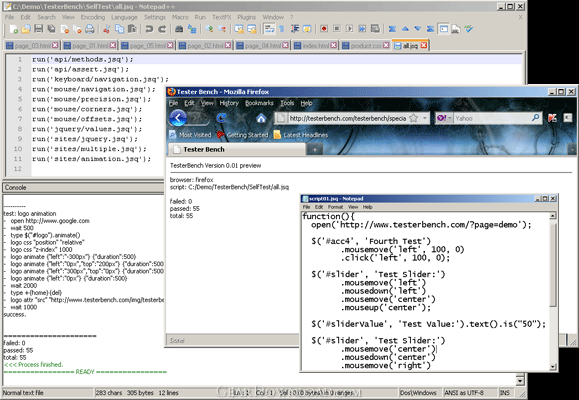Open Find with the binoculars icon
579x400 pixels.
[179, 29]
